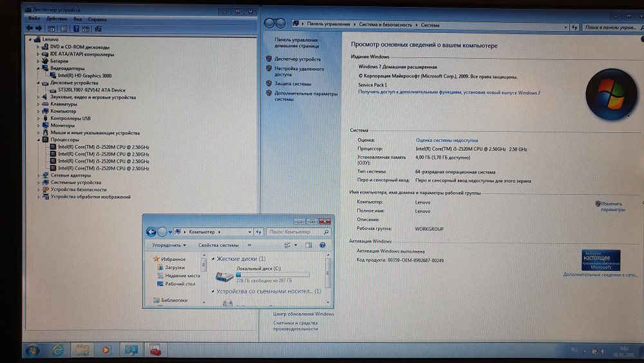Screen dimensions: 644x363
Task: Click link about new Windows 7 edition
Action: (x=449, y=93)
